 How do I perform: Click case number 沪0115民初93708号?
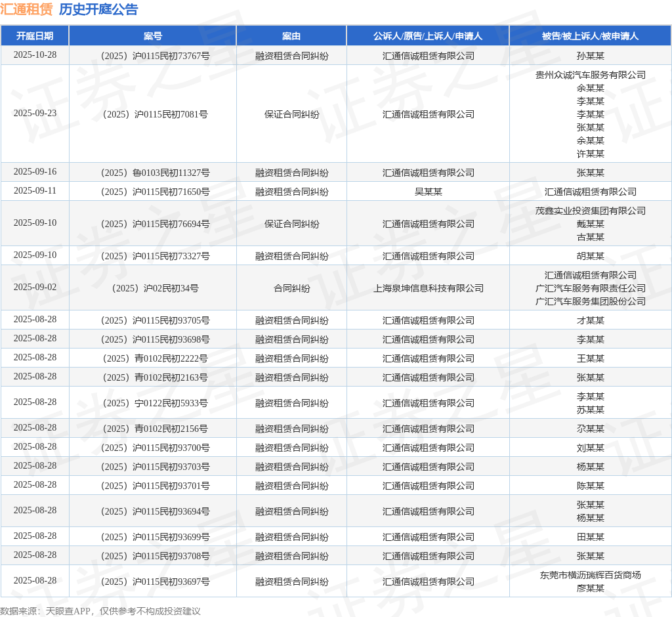(155, 556)
